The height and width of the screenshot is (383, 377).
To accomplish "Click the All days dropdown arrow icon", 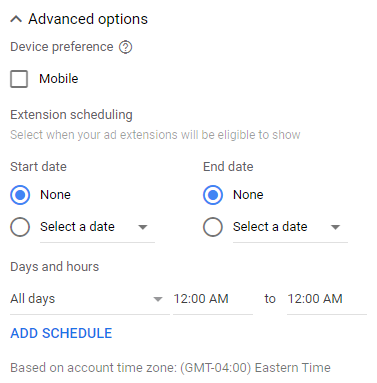I will tap(158, 299).
